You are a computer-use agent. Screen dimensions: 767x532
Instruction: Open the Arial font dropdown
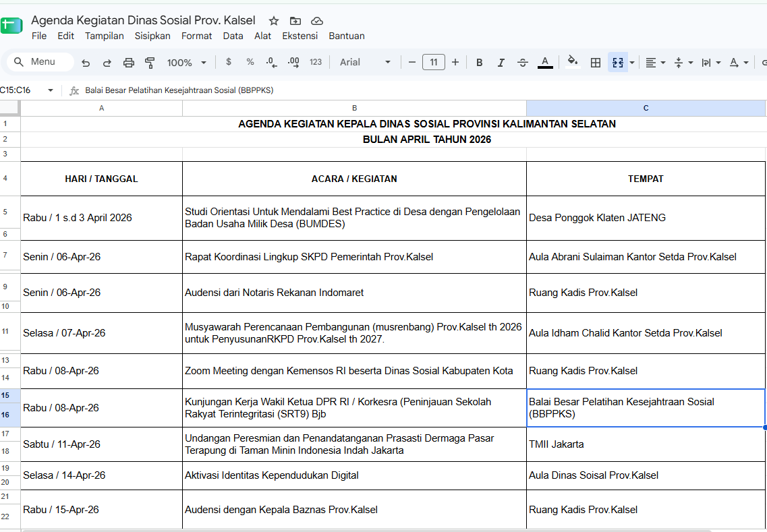(366, 62)
